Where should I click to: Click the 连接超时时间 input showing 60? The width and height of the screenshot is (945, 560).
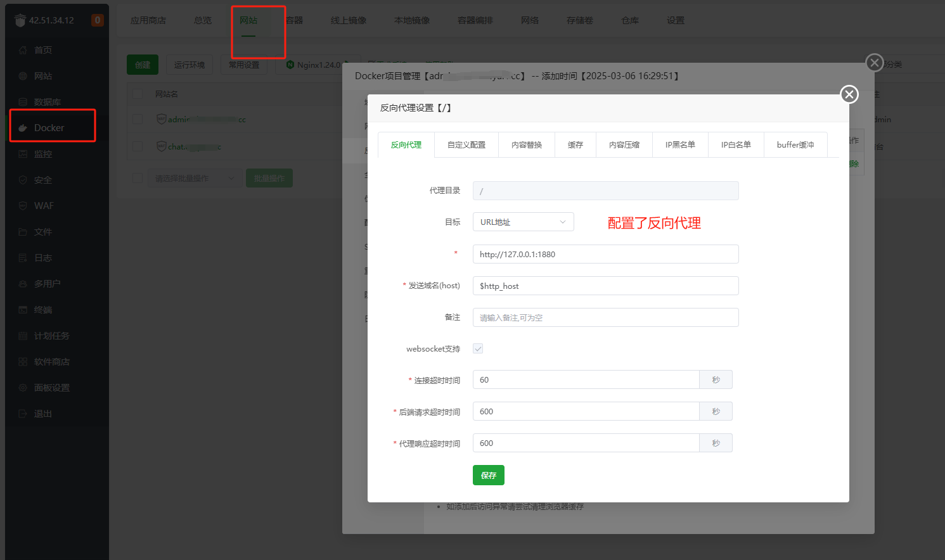586,379
